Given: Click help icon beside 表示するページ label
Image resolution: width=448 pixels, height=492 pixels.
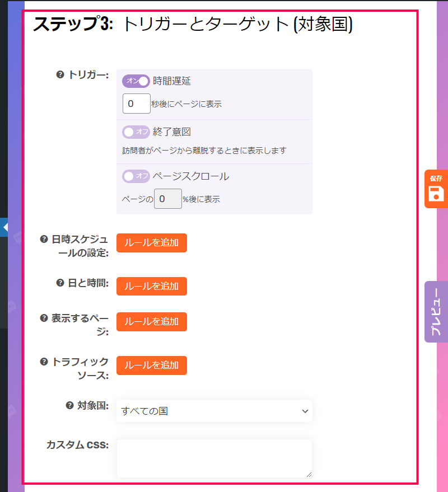Looking at the screenshot, I should tap(44, 318).
